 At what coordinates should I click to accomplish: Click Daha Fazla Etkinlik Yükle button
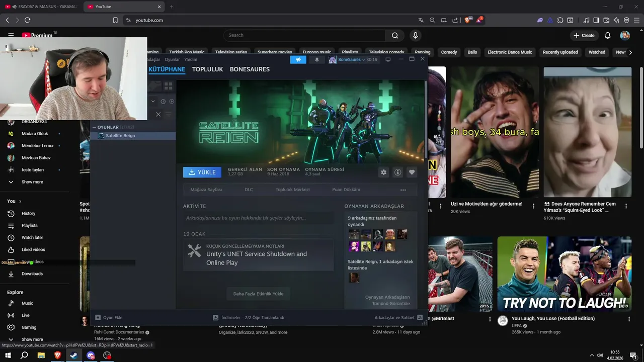258,294
